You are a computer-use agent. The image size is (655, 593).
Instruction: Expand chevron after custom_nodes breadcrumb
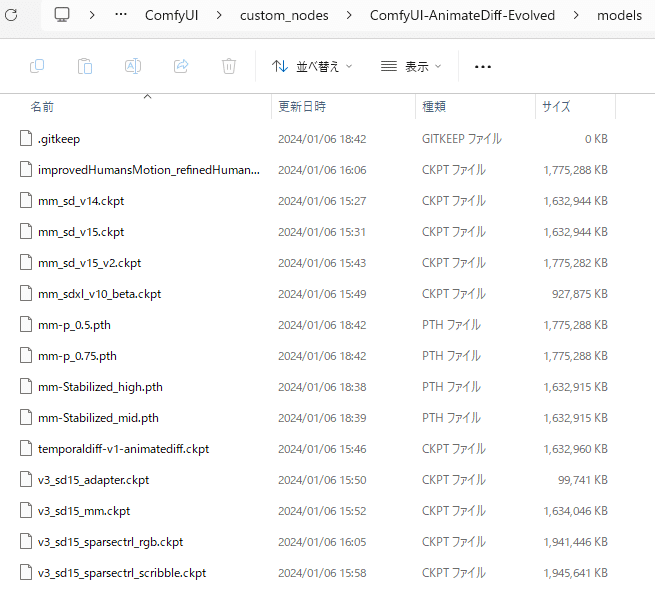click(x=349, y=15)
